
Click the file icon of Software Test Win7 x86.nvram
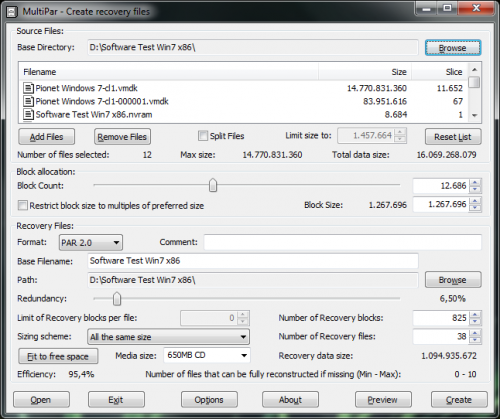[28, 114]
